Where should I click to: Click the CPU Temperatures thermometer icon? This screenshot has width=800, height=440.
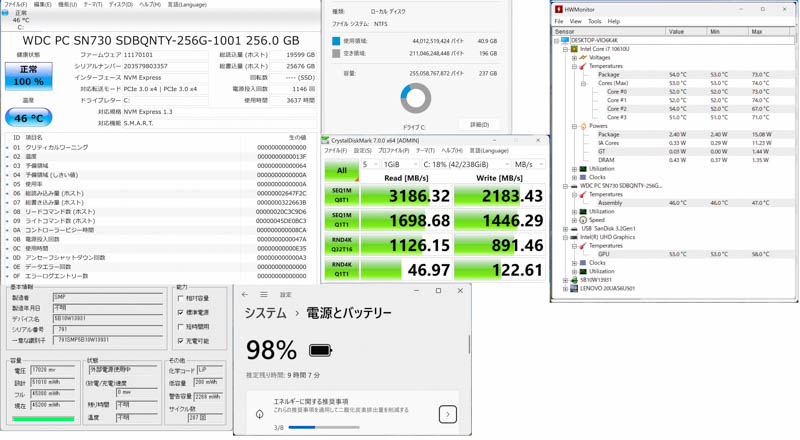(x=583, y=66)
